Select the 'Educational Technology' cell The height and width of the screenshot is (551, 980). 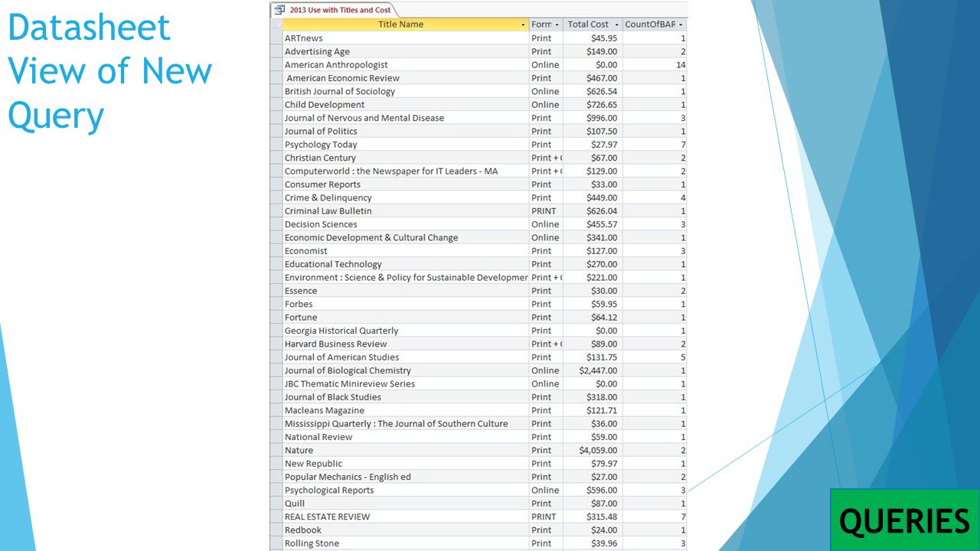click(405, 264)
